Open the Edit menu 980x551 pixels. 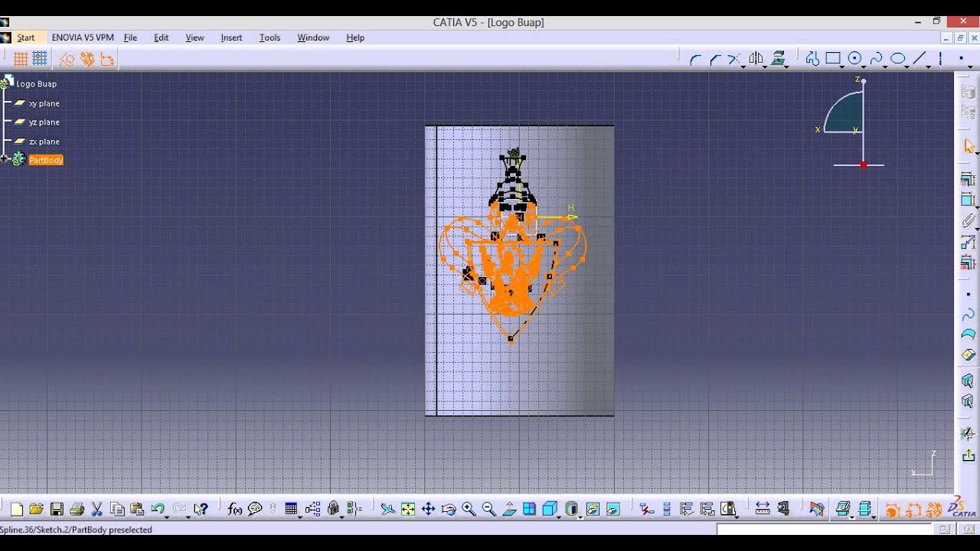(161, 37)
